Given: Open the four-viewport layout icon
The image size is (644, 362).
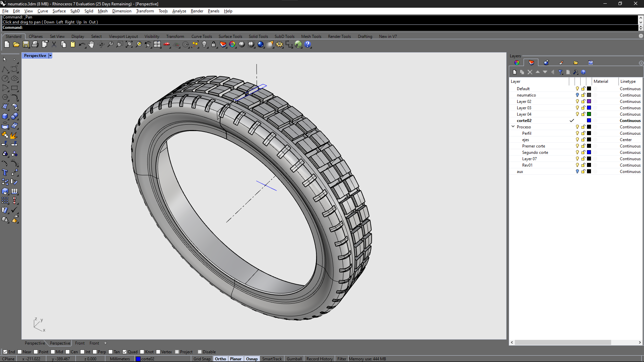Looking at the screenshot, I should point(157,44).
